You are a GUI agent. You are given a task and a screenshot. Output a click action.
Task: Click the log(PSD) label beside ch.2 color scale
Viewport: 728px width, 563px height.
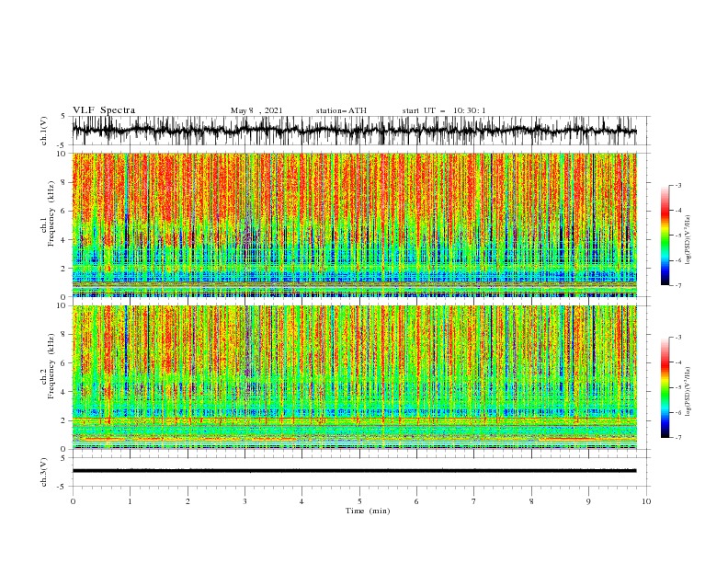click(688, 392)
